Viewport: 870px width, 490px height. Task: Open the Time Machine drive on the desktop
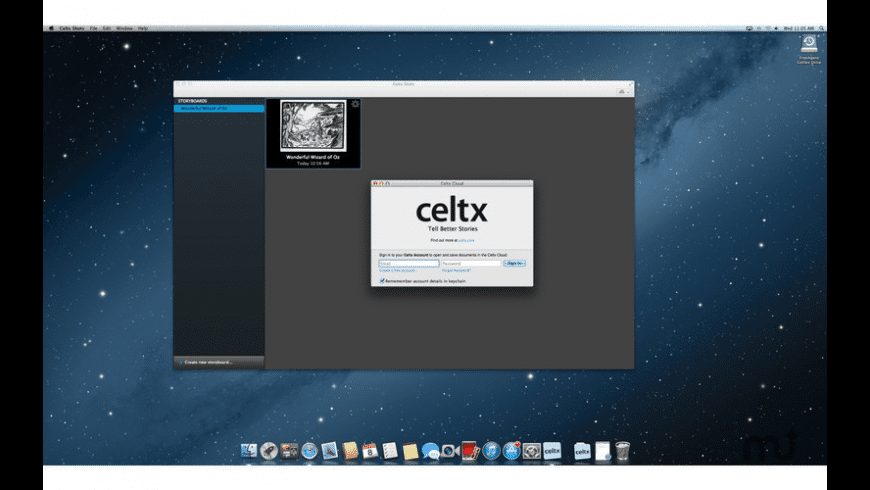click(x=809, y=44)
